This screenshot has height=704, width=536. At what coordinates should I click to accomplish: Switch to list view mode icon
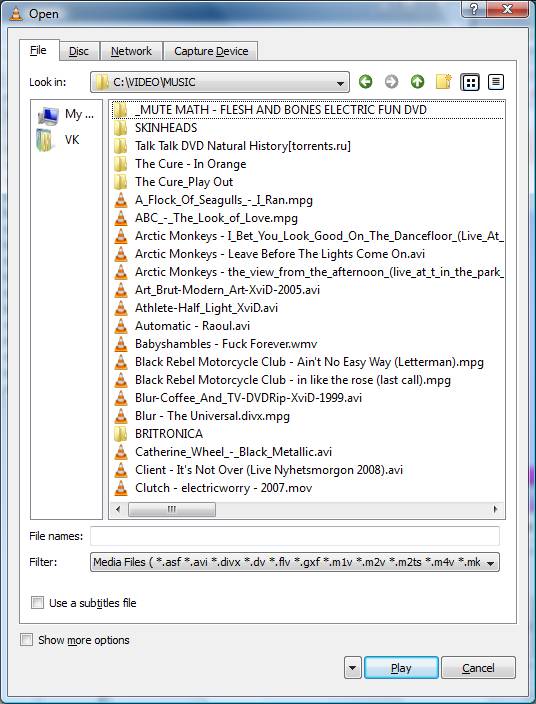470,82
